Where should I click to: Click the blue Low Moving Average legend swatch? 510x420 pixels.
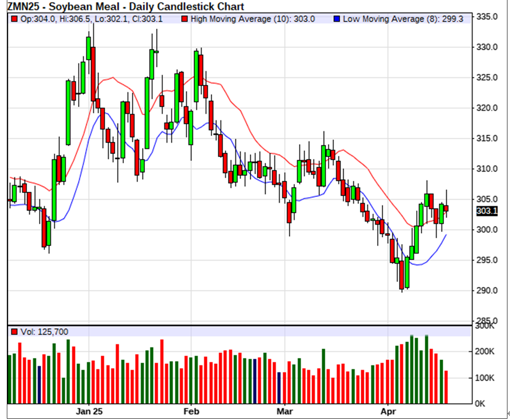pos(337,19)
